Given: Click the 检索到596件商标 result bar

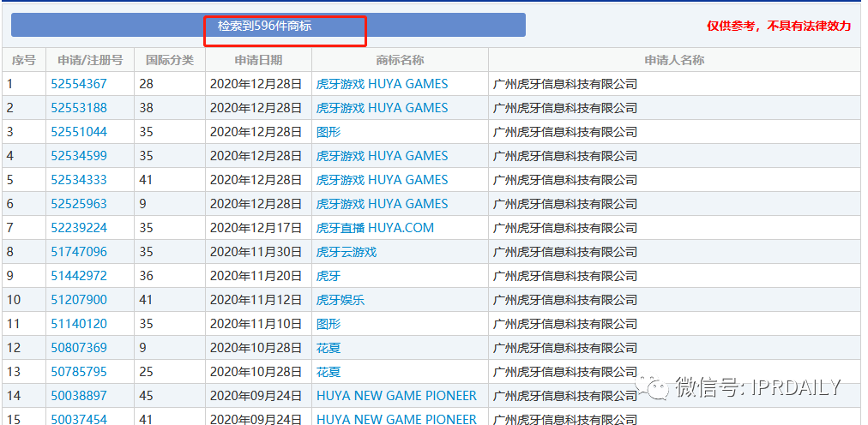Looking at the screenshot, I should (268, 26).
